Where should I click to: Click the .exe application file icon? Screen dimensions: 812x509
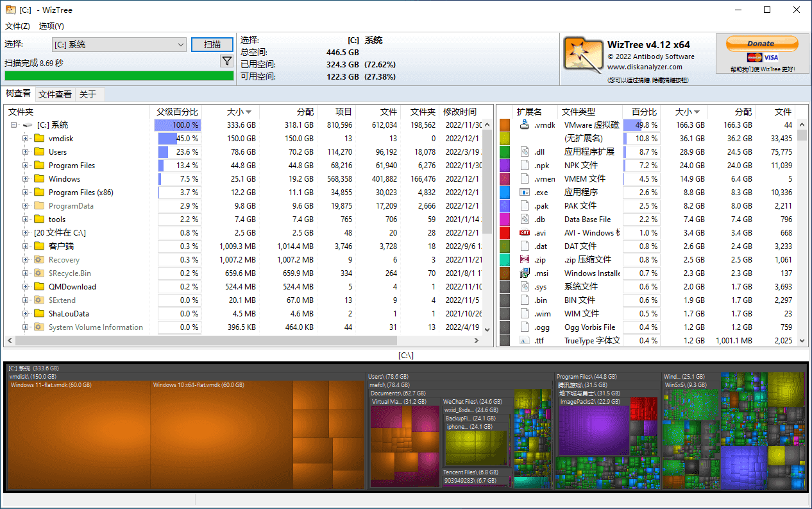[524, 192]
